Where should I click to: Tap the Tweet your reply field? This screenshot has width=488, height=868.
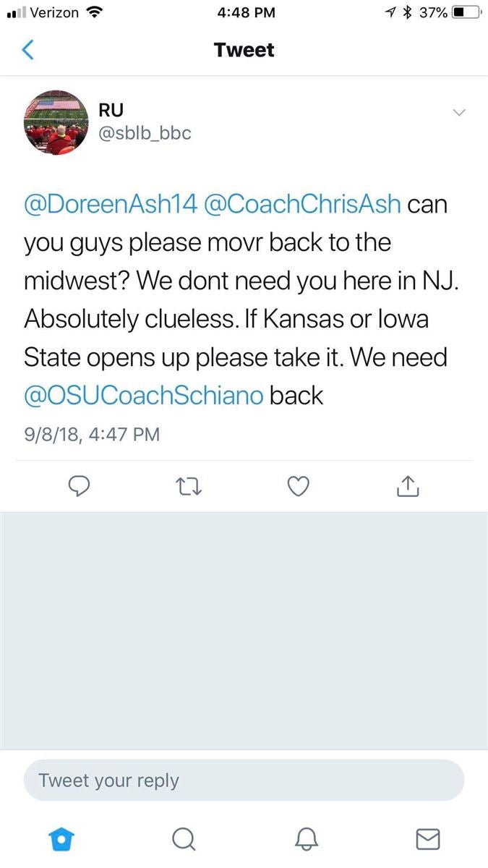(x=244, y=780)
